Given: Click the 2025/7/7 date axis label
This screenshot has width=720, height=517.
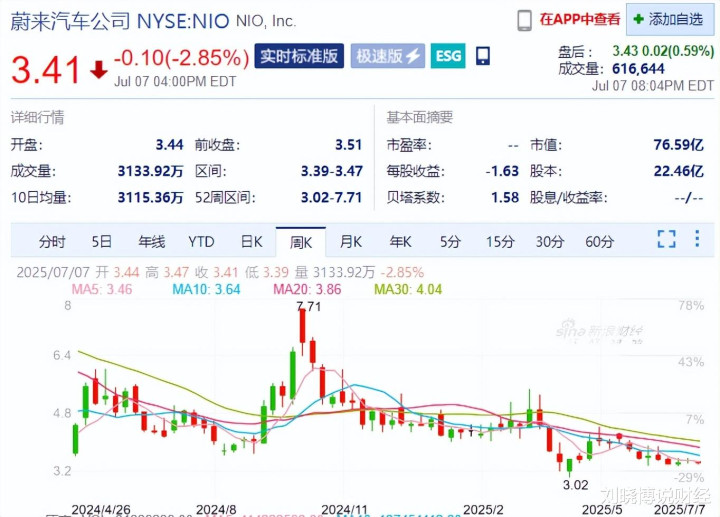Looking at the screenshot, I should (x=679, y=510).
